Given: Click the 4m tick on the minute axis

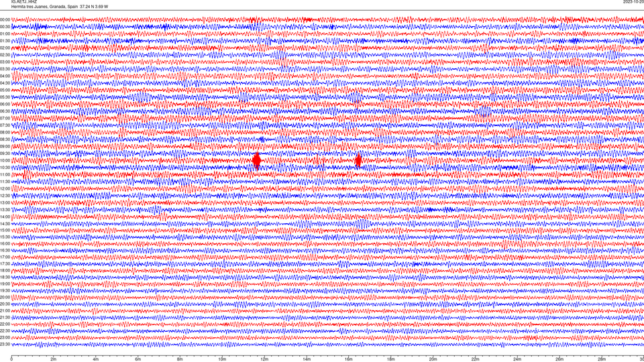Looking at the screenshot, I should (x=96, y=359).
